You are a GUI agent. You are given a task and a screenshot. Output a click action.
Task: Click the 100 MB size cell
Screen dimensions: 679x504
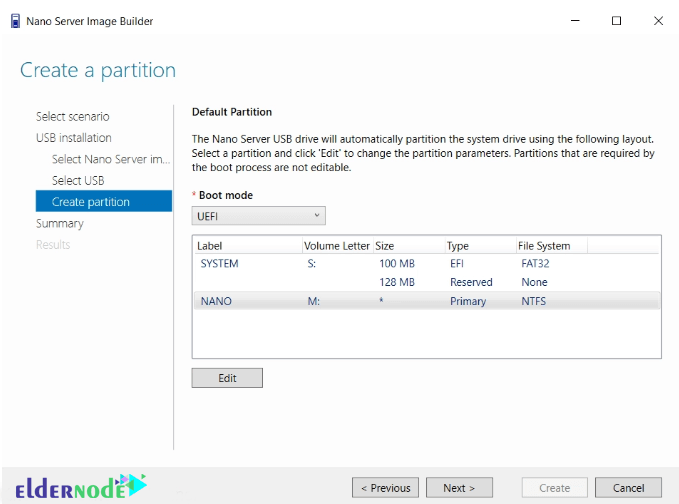click(397, 263)
